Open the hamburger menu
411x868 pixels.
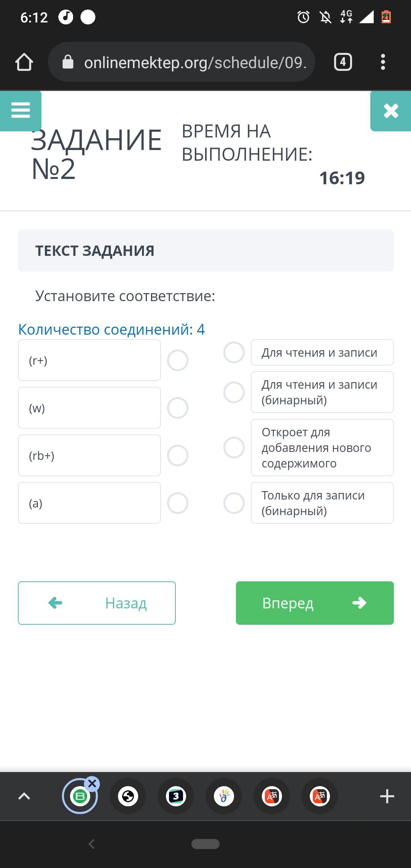point(21,111)
